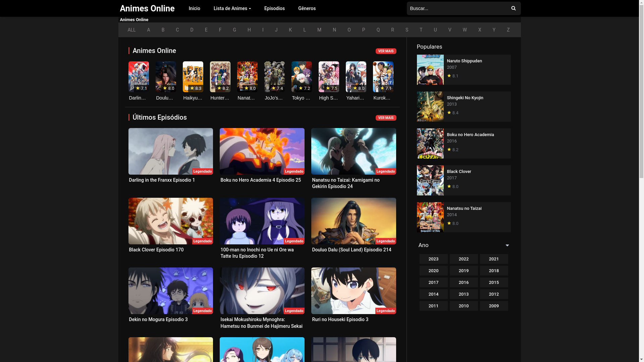The image size is (644, 362).
Task: Open Ruri no Houseki Episodio 3 thumbnail
Action: [354, 291]
